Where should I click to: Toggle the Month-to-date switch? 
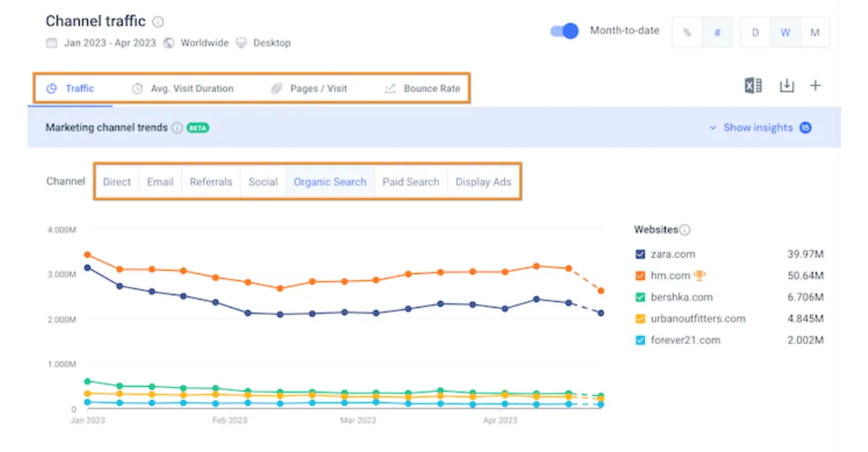[564, 30]
